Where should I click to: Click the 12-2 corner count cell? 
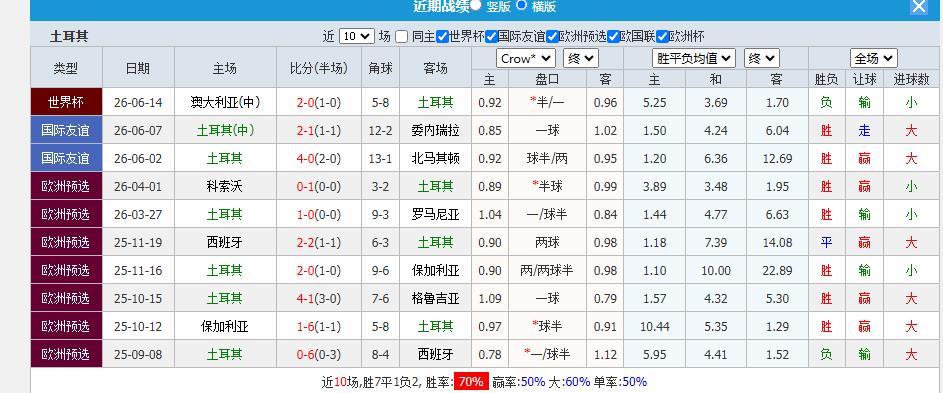(380, 130)
